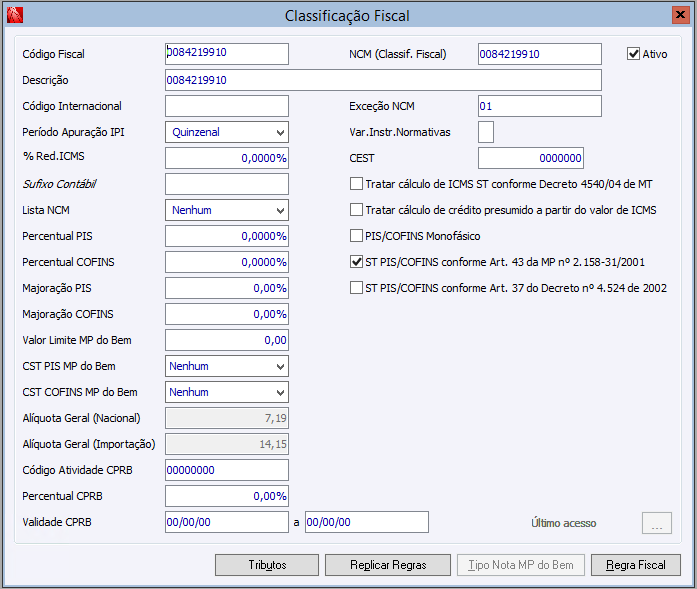Focus the Descrição text field
Viewport: 697px width, 589px height.
click(383, 80)
